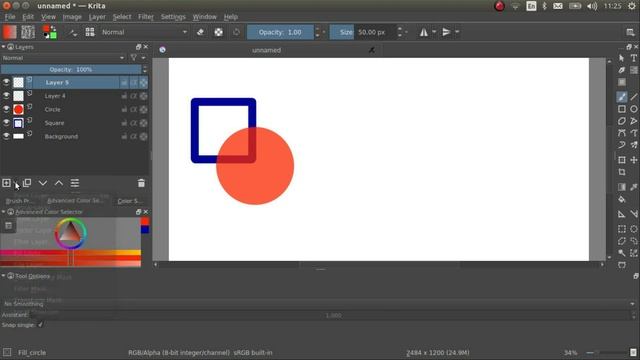The height and width of the screenshot is (360, 640).
Task: Select the Crop tool
Action: [x=622, y=172]
